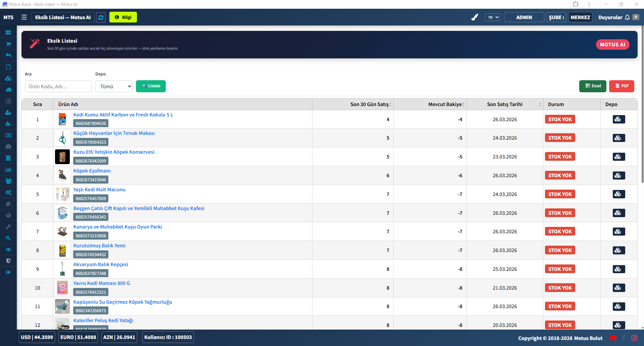Click the refresh icon beside the page title
Screen dimensions: 644x346
click(x=101, y=17)
